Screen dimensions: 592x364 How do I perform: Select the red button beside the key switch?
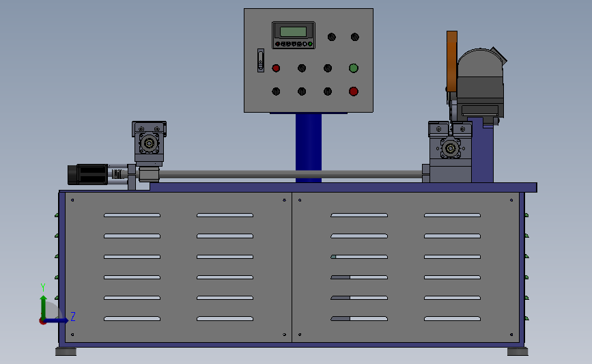pyautogui.click(x=276, y=68)
